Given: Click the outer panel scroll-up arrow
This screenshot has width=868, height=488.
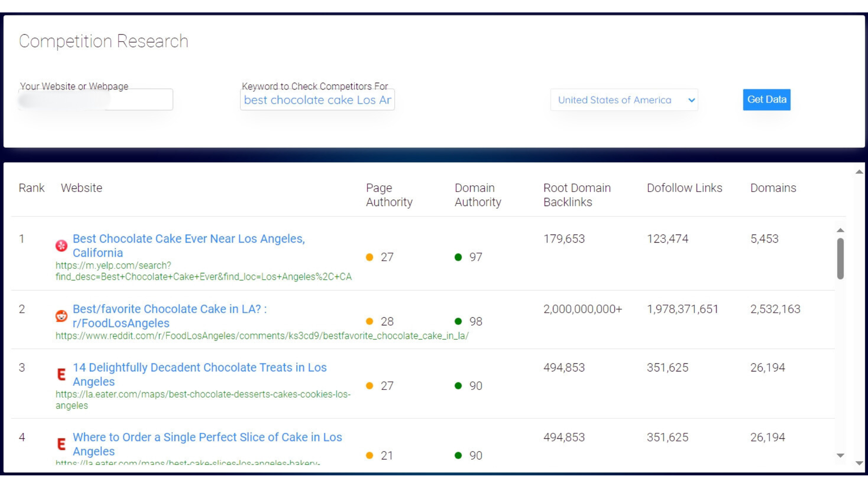Looking at the screenshot, I should coord(859,172).
